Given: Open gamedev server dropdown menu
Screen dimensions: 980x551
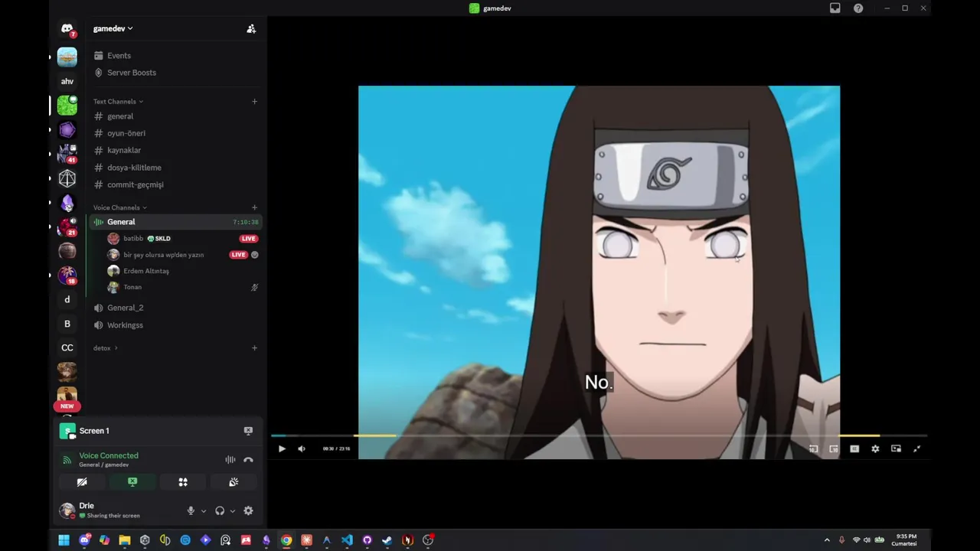Looking at the screenshot, I should 113,28.
